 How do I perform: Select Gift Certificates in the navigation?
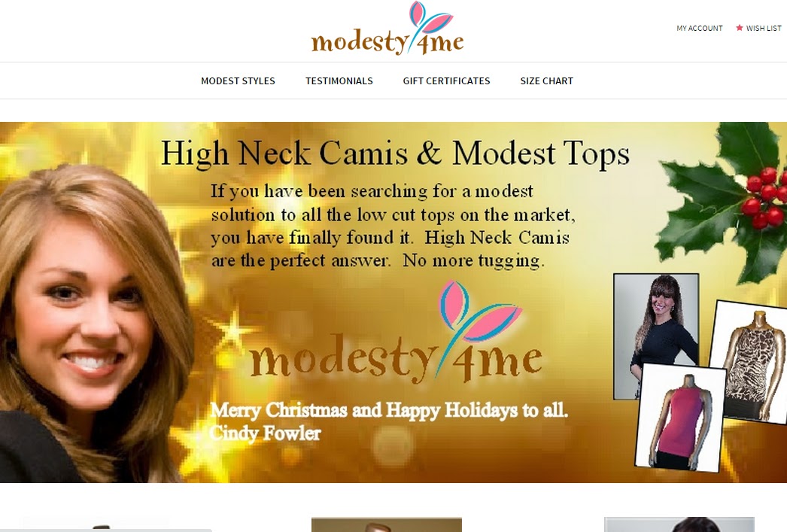tap(446, 81)
